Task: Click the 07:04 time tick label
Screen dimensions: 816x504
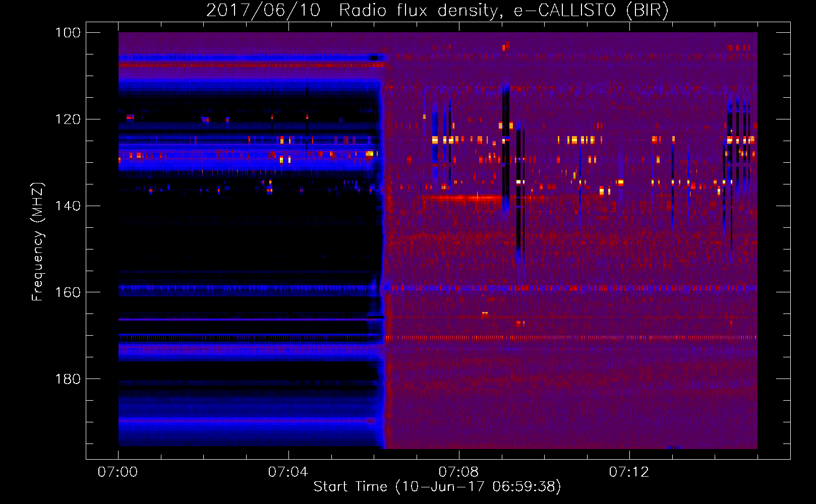Action: (288, 472)
